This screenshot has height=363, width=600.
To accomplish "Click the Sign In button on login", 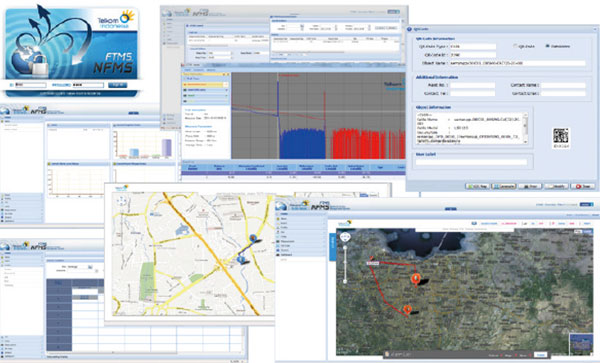I will [117, 85].
